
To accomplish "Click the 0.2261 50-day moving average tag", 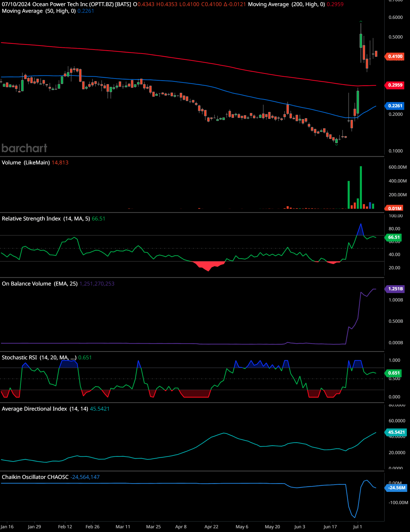I will click(x=395, y=106).
